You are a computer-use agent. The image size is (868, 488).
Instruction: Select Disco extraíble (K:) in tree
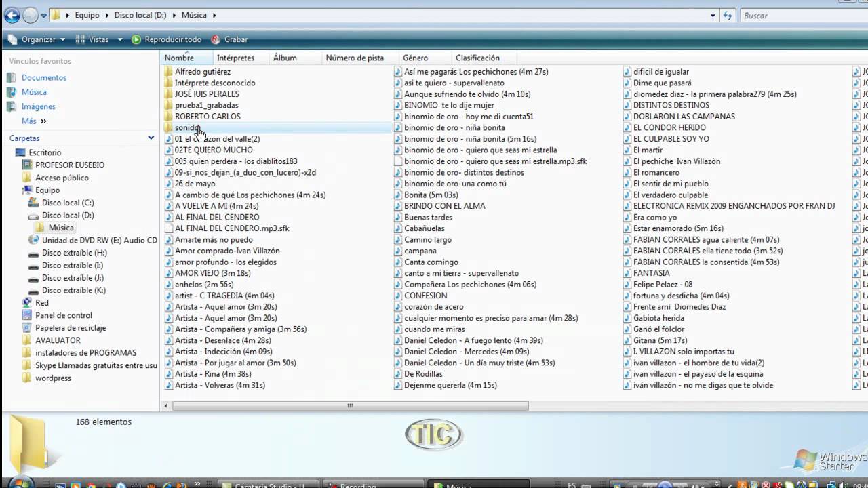click(x=74, y=291)
